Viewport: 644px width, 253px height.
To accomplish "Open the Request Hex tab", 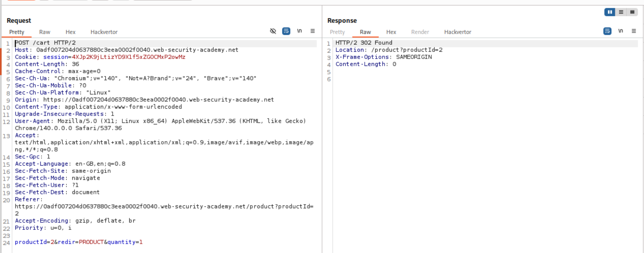I will 70,32.
